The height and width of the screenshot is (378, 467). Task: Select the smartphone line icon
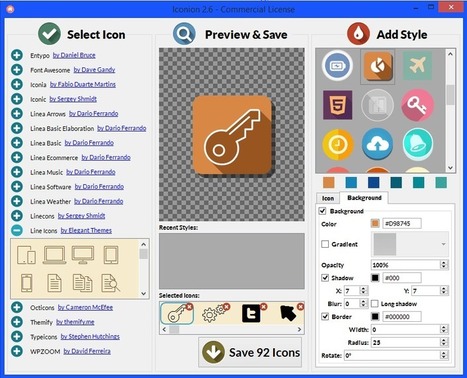(26, 283)
